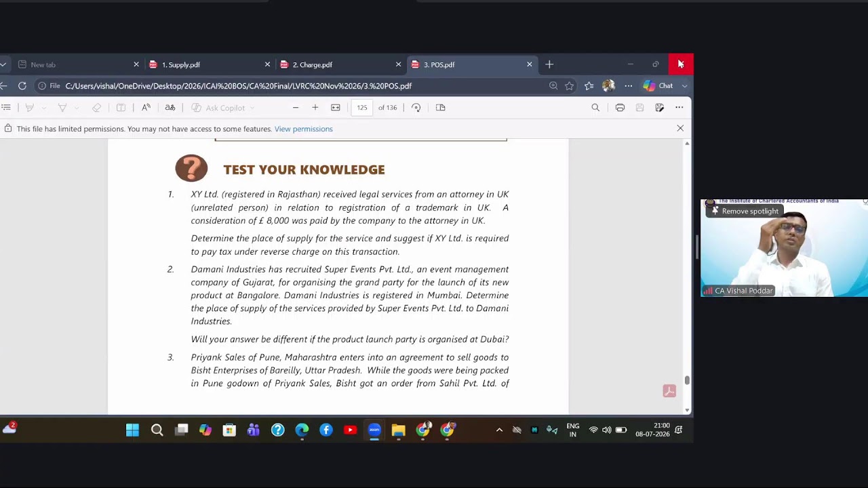Open the Favorites list icon
This screenshot has width=868, height=488.
589,86
